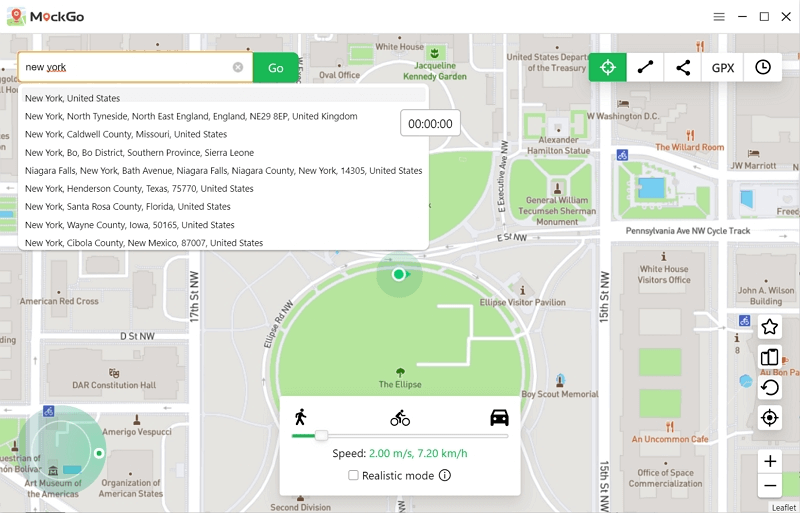Open the GPX import option
Screen dimensions: 800x513
coord(723,68)
